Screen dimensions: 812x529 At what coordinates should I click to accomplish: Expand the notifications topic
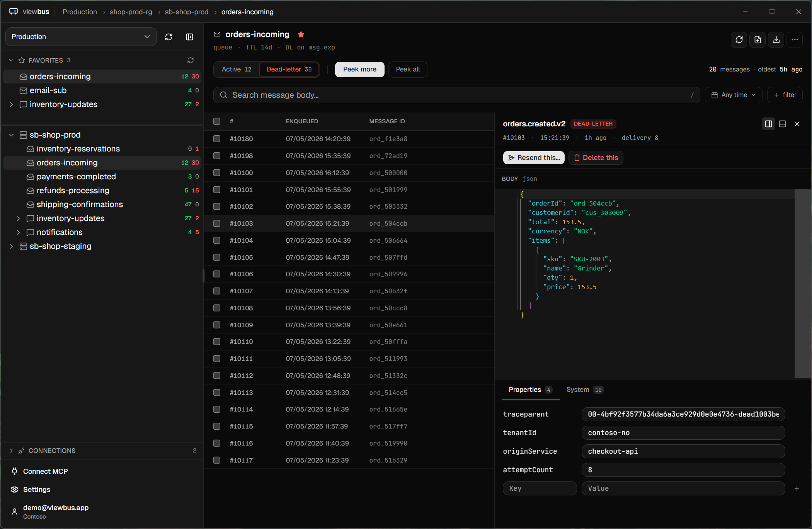(18, 232)
